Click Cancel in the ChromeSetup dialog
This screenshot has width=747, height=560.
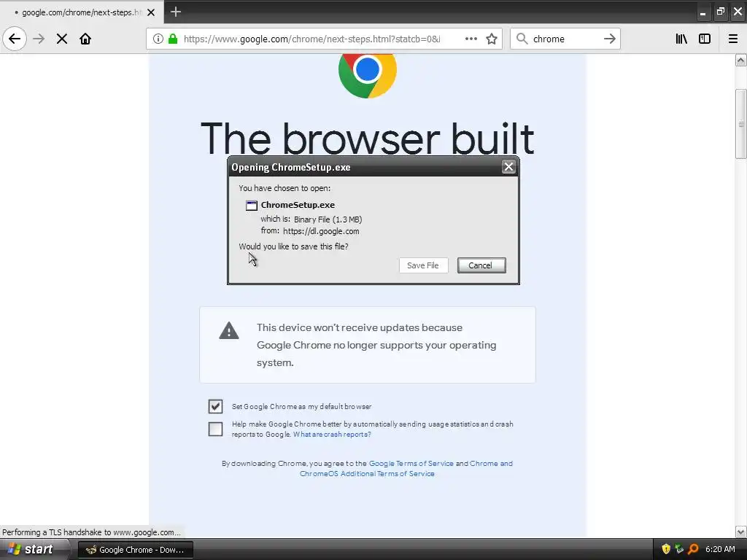(481, 265)
